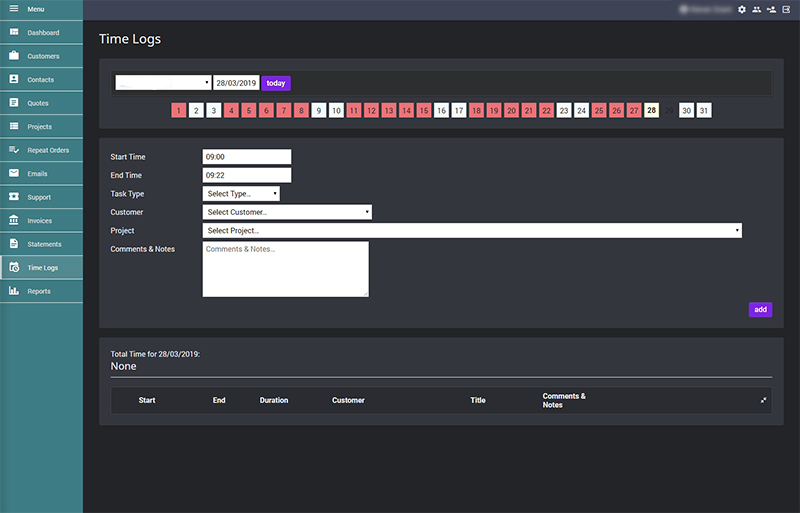Open the Dashboard menu item
The width and height of the screenshot is (800, 513).
coord(41,32)
